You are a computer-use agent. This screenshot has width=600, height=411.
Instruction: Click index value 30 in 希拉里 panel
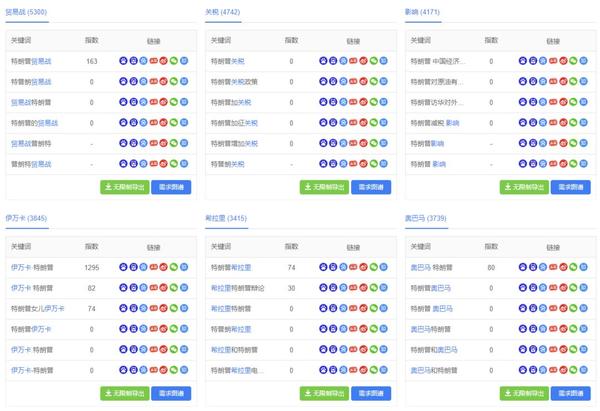[x=291, y=288]
